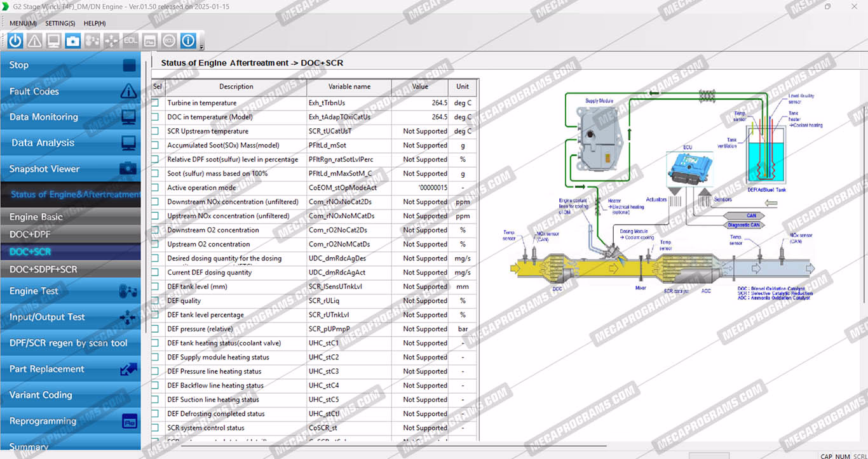
Task: Tick the DEF quality row checkbox
Action: pos(156,301)
